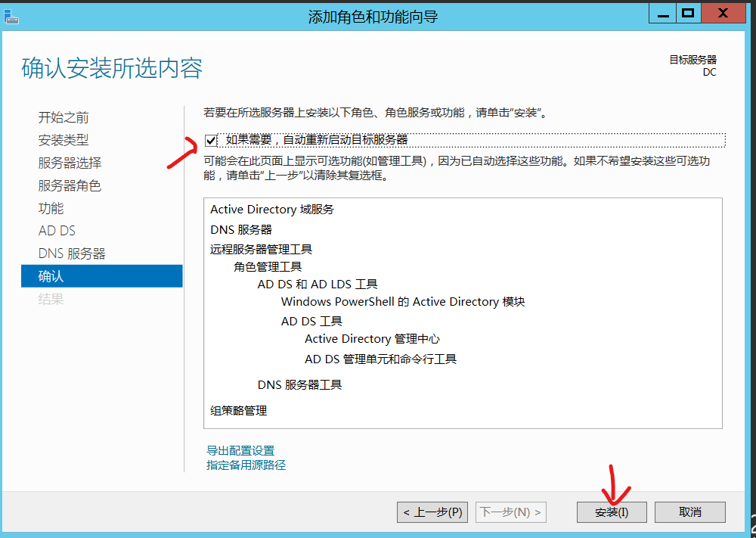Cancel the wizard with 取消 button

[689, 512]
